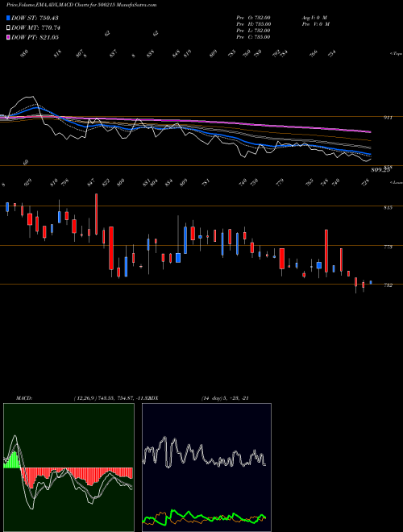The height and width of the screenshot is (532, 403).
Task: Click the Pre L: 732.00 value
Action: (253, 31)
